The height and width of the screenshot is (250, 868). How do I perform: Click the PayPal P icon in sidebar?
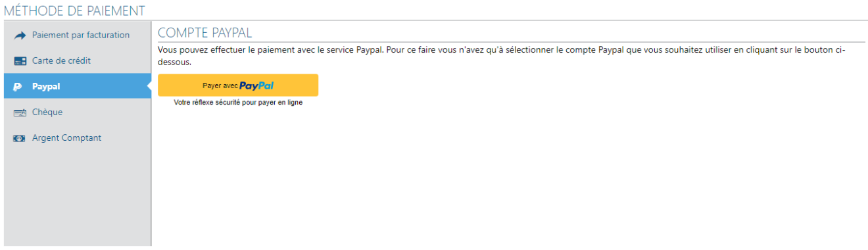coord(18,86)
